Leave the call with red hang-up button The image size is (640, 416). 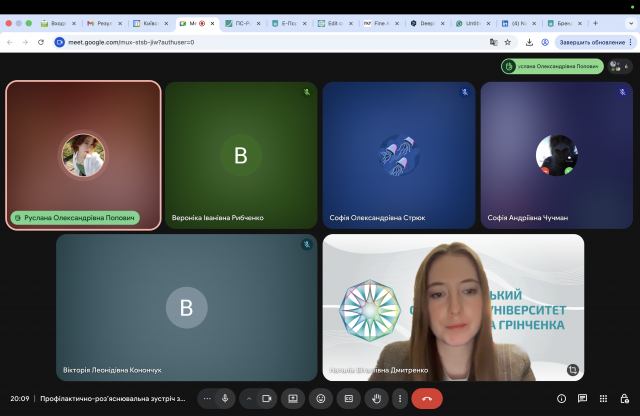coord(427,398)
